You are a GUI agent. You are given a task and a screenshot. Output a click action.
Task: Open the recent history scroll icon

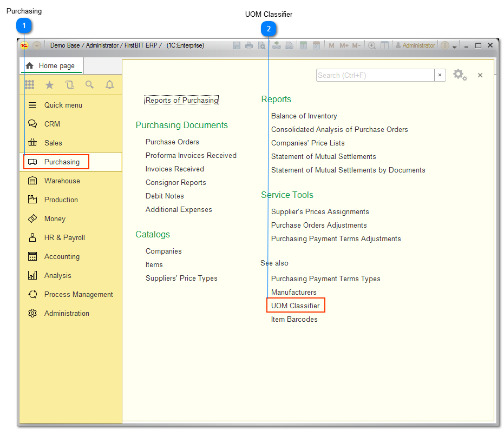tap(69, 85)
